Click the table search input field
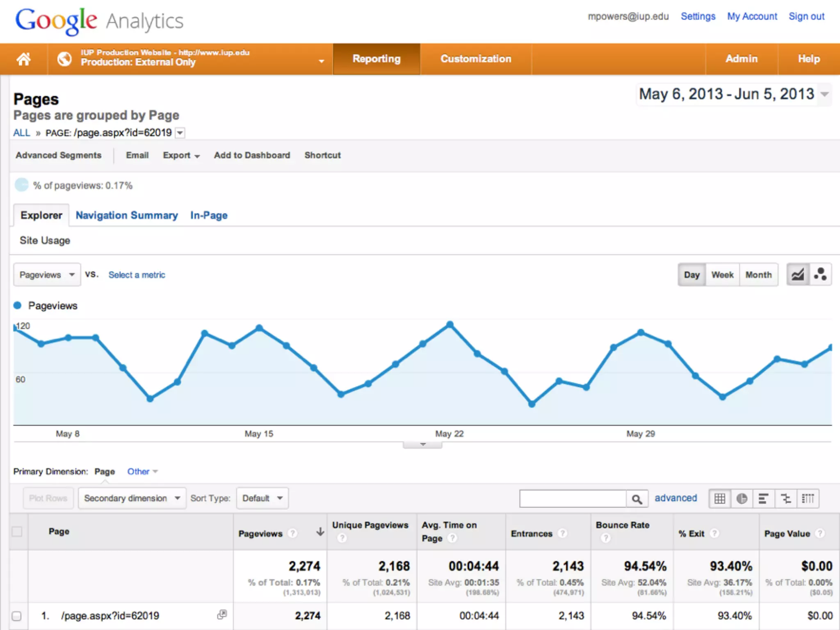 coord(573,499)
